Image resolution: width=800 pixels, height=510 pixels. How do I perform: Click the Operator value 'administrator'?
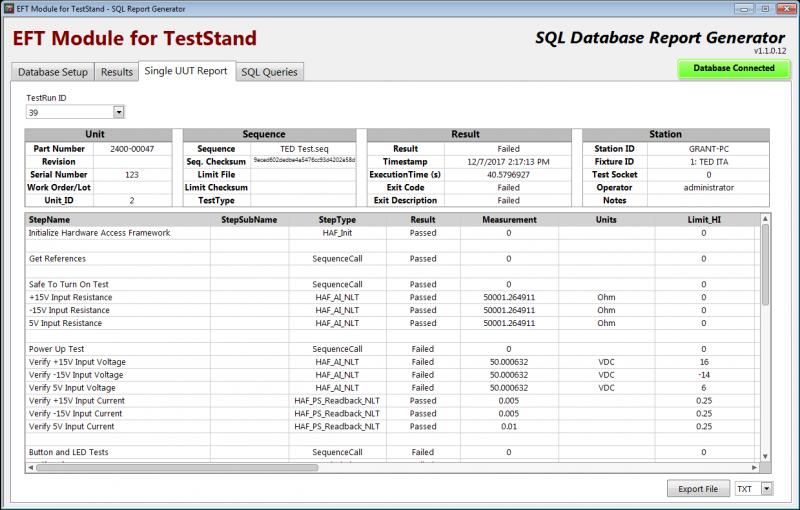pos(709,188)
